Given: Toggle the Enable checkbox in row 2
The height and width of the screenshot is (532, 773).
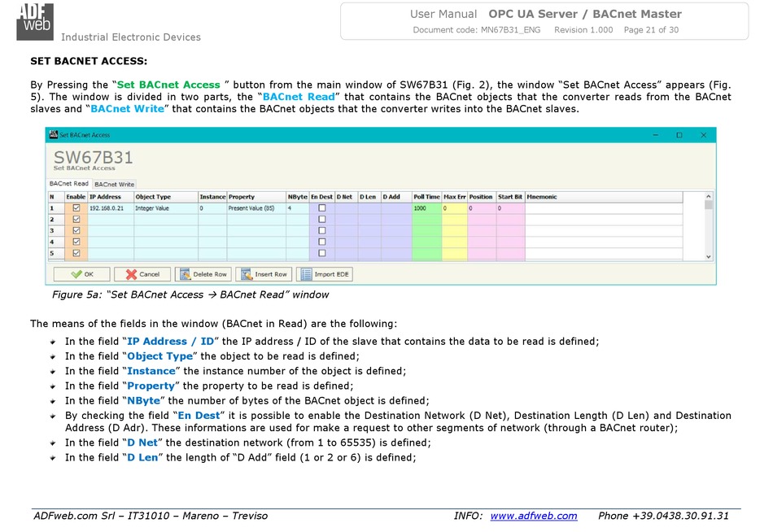Looking at the screenshot, I should (76, 220).
